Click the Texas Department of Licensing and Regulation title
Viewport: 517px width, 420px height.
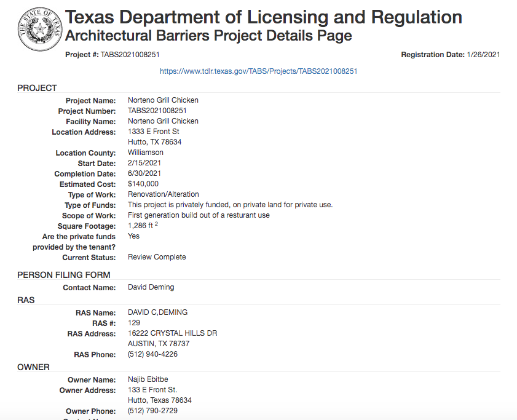[x=264, y=17]
